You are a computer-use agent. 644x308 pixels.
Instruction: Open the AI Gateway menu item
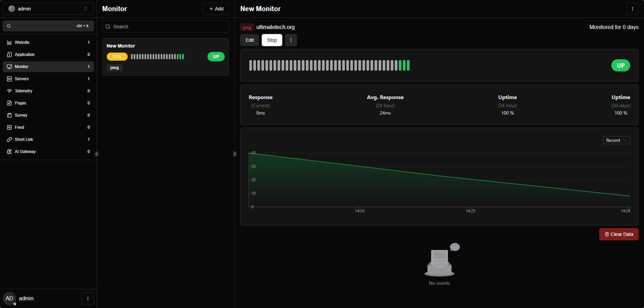(48, 152)
